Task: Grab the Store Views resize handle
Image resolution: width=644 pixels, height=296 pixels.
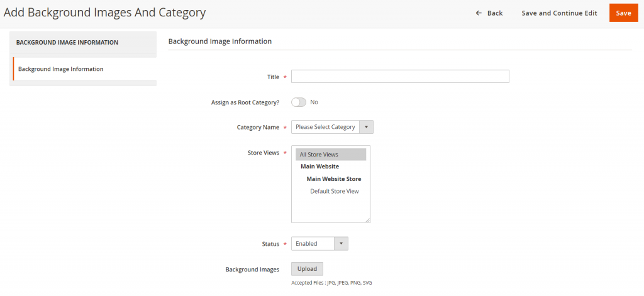Action: click(x=368, y=220)
